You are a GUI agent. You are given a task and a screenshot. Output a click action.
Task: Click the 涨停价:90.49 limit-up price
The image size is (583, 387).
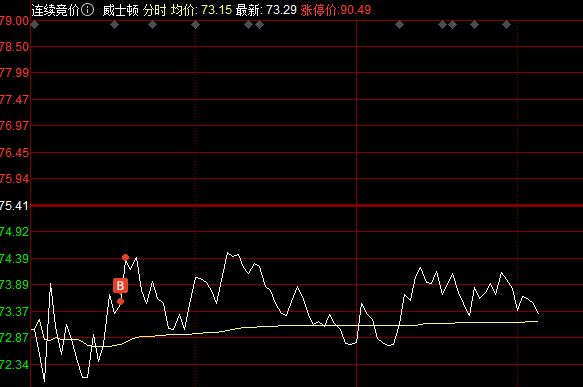(x=336, y=10)
